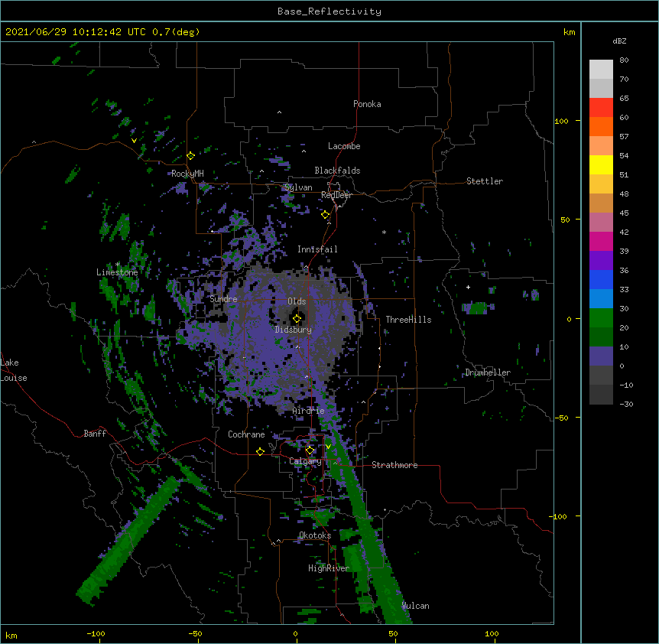Click the Banff label
This screenshot has width=659, height=644.
tap(95, 434)
